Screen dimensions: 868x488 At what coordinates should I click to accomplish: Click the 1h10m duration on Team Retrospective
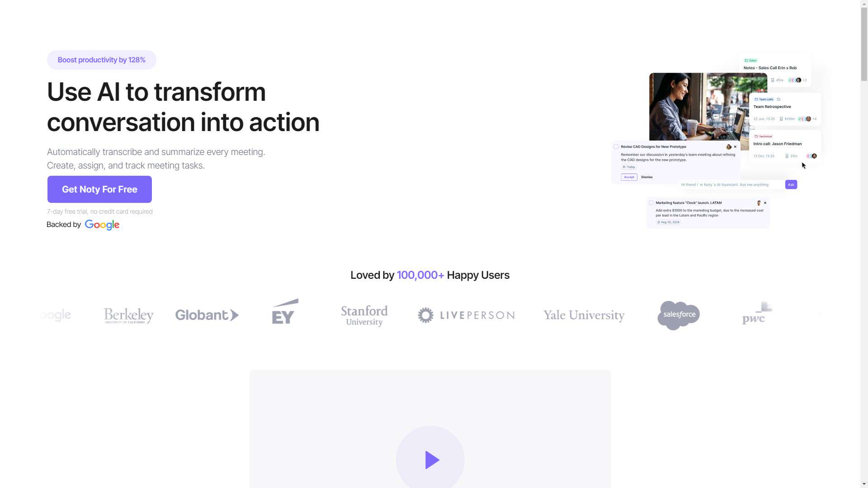tap(787, 119)
